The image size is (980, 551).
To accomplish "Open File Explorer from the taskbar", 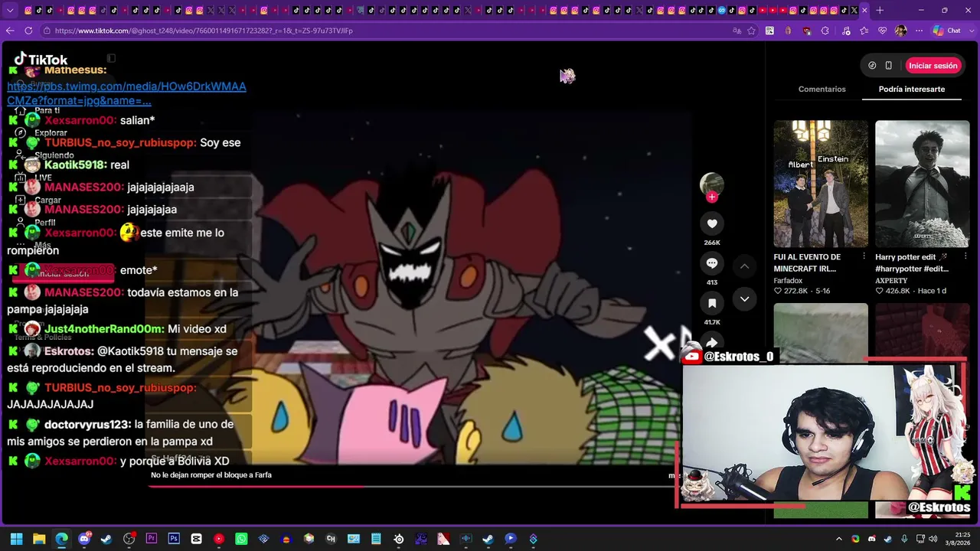I will [39, 539].
